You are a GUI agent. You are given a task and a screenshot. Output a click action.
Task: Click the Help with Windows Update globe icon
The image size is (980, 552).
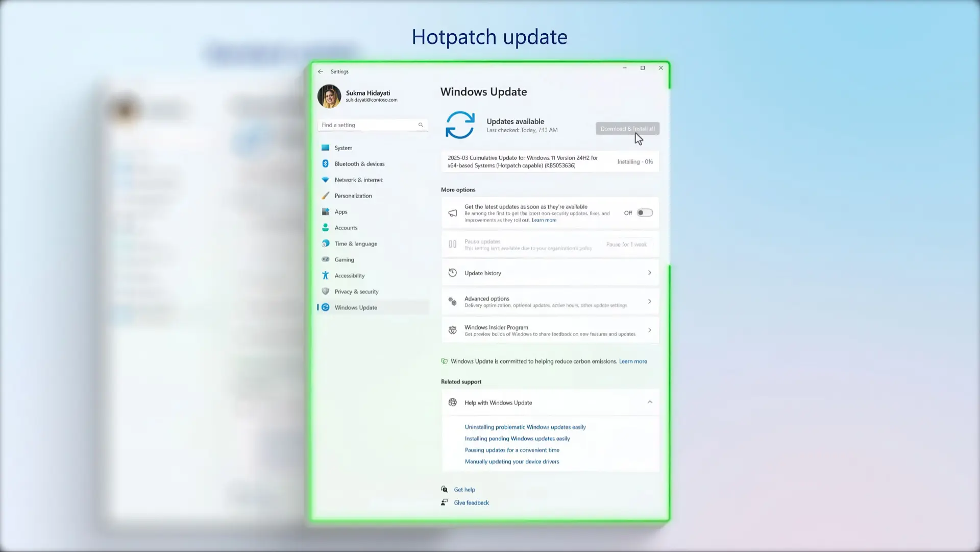click(x=453, y=403)
